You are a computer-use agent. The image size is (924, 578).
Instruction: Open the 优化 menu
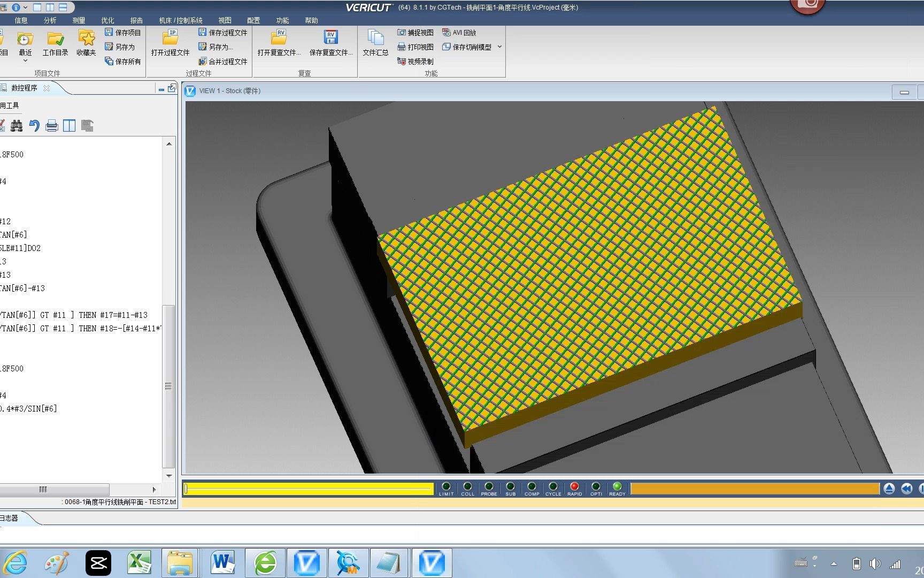point(107,20)
